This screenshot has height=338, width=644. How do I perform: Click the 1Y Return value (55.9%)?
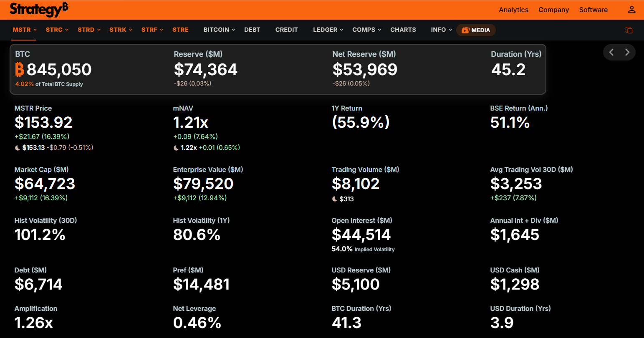361,122
